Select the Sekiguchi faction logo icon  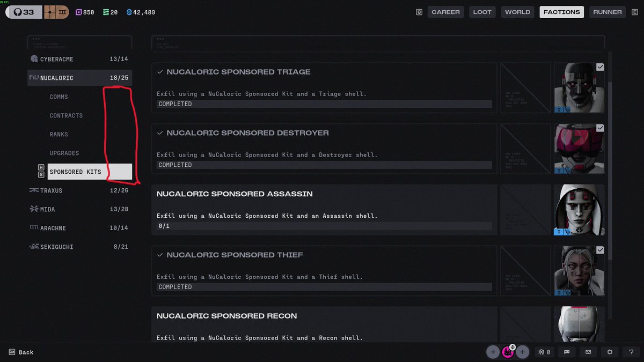(34, 247)
